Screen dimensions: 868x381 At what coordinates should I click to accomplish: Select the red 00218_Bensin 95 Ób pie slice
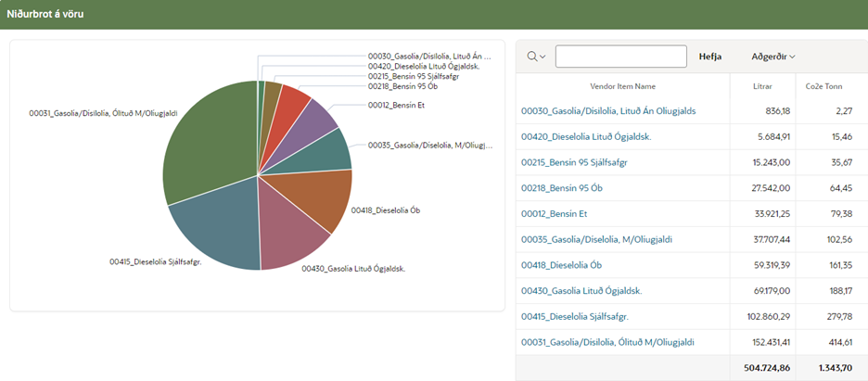click(291, 102)
